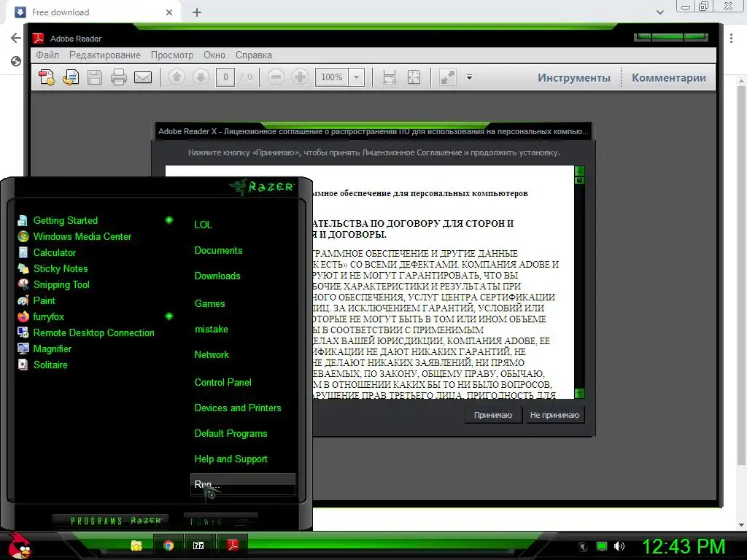The image size is (747, 560).
Task: Open Downloads in start menu
Action: point(217,276)
